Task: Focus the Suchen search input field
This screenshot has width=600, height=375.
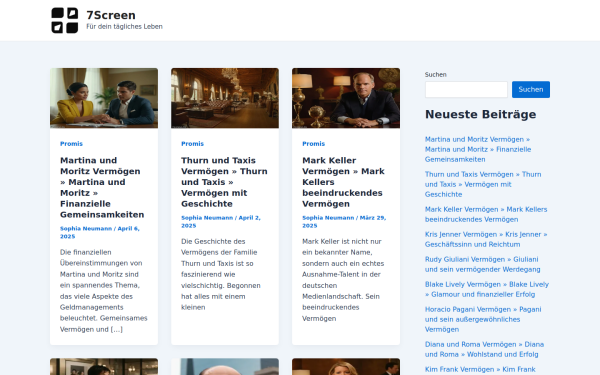Action: tap(466, 90)
